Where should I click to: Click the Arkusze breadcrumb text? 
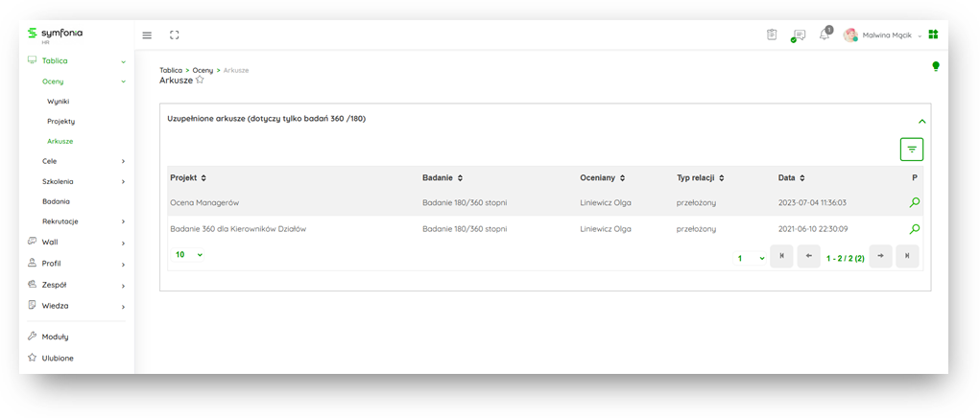tap(236, 71)
